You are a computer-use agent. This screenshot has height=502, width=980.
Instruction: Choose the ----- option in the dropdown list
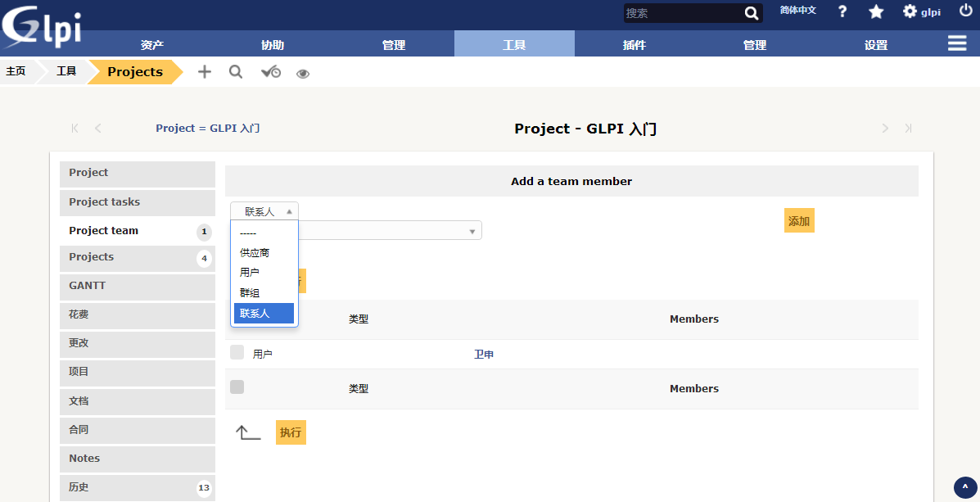pyautogui.click(x=264, y=233)
